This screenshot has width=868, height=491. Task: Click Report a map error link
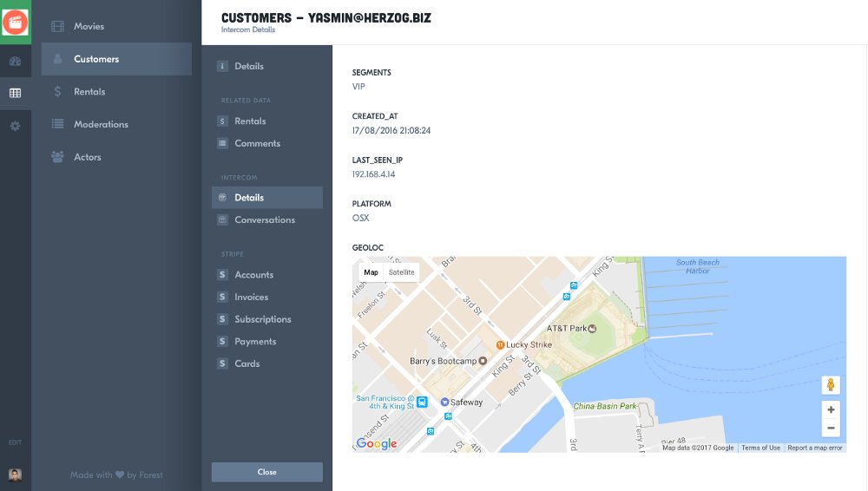point(815,448)
